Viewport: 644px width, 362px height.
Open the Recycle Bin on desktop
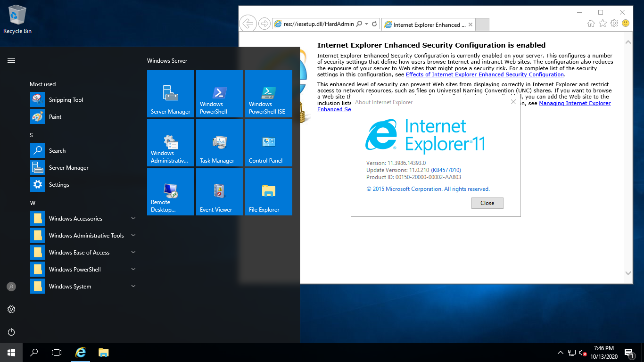(17, 20)
